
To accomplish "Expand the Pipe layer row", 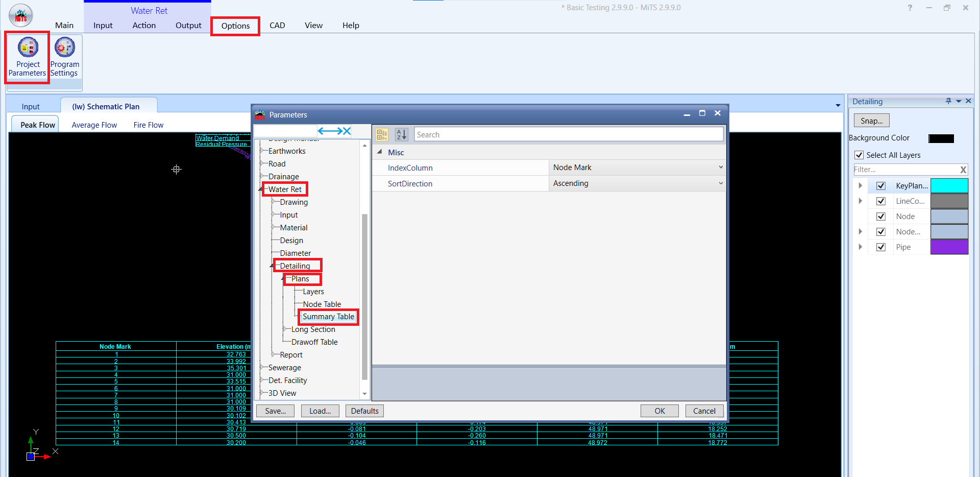I will [x=861, y=247].
